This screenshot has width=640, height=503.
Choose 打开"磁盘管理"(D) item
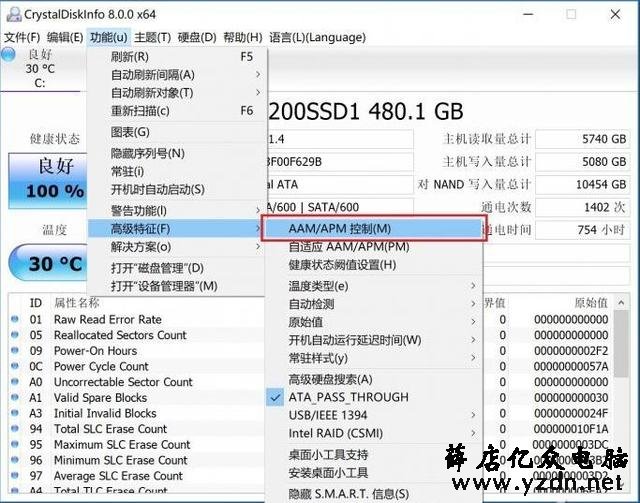177,268
